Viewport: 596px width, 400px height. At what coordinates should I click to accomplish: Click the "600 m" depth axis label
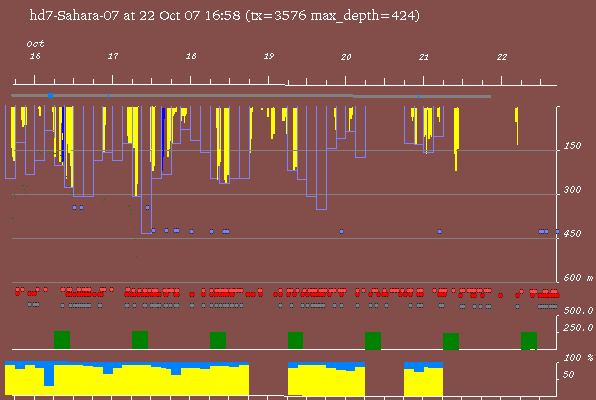(x=578, y=278)
